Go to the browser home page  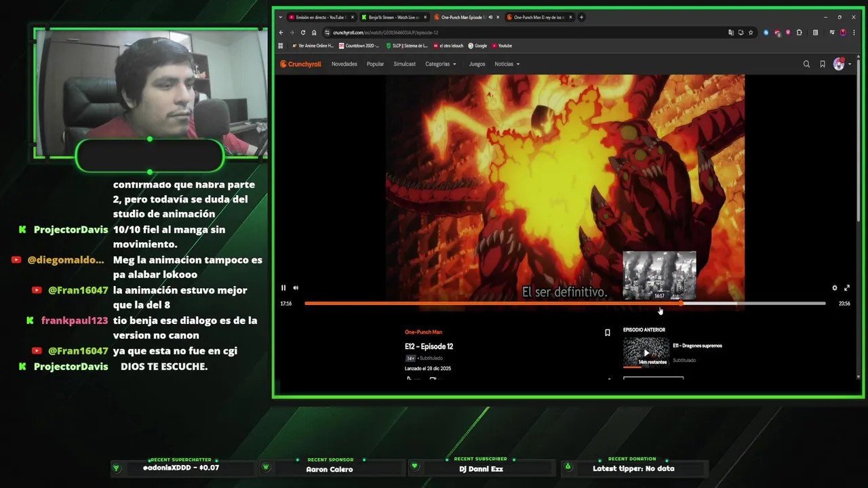314,33
